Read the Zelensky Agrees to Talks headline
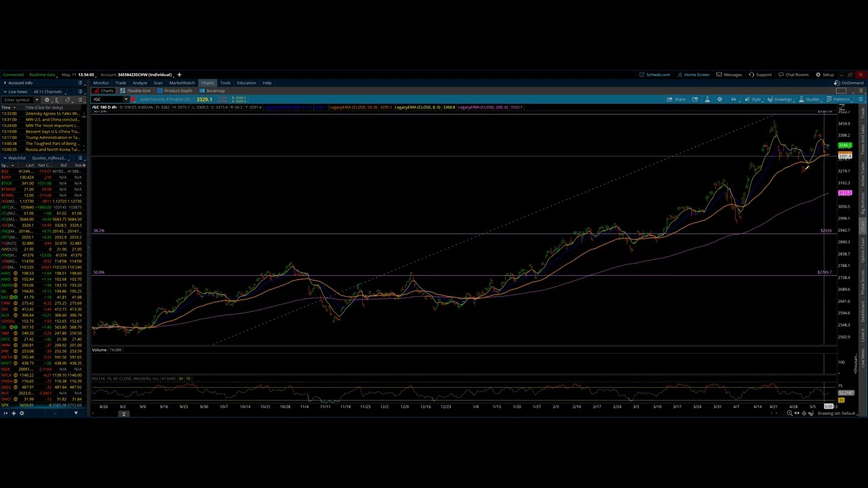This screenshot has width=868, height=488. [52, 113]
